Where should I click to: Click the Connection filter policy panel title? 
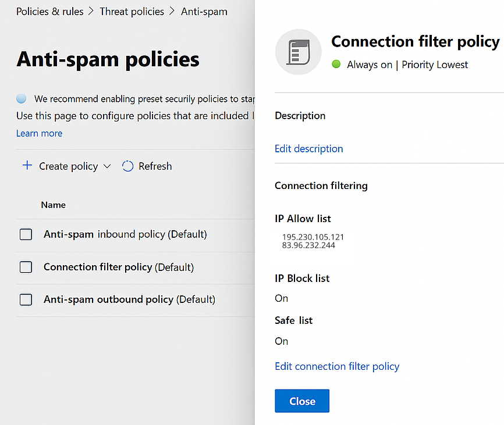click(416, 42)
